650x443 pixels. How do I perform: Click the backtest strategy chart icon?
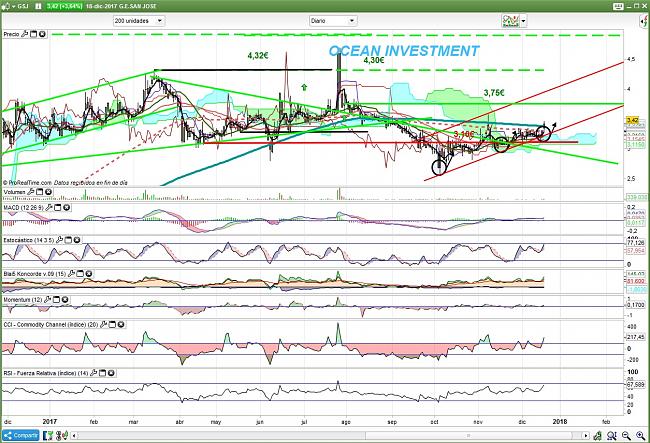[511, 21]
